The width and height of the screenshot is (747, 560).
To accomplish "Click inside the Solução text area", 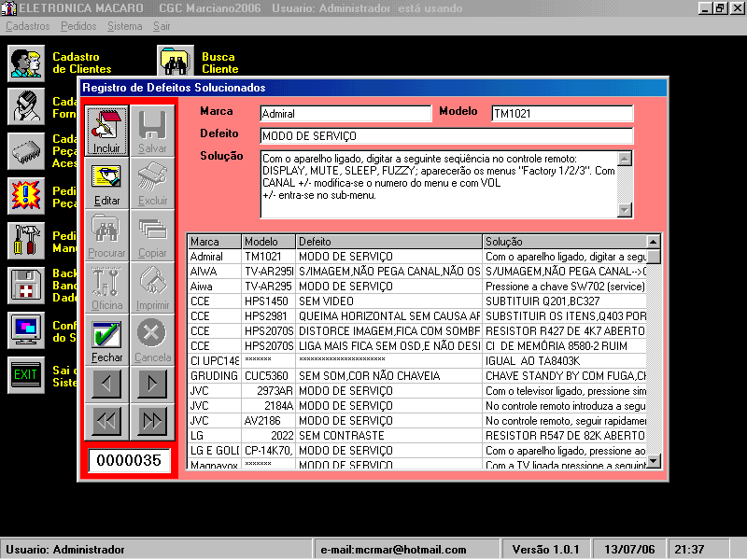I will tap(438, 184).
